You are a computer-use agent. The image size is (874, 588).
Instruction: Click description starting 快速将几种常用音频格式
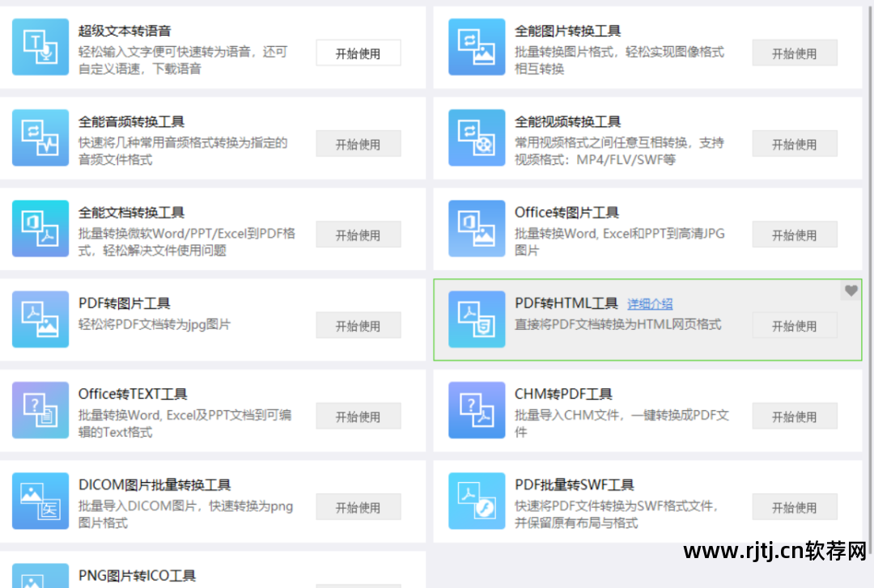point(183,151)
